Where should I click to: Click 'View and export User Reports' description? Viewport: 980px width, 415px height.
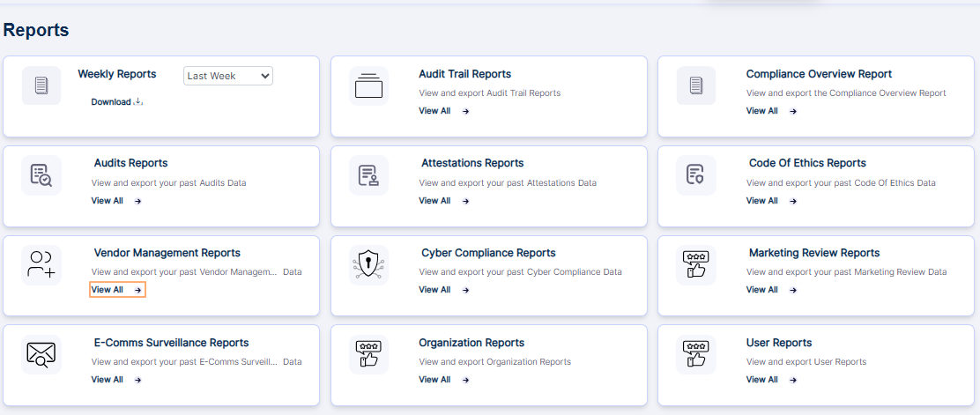pos(806,362)
